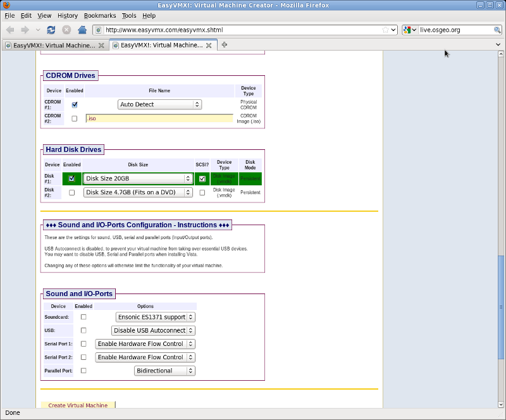Screen dimensions: 506x420
Task: Open the Bookmarks menu
Action: 100,15
